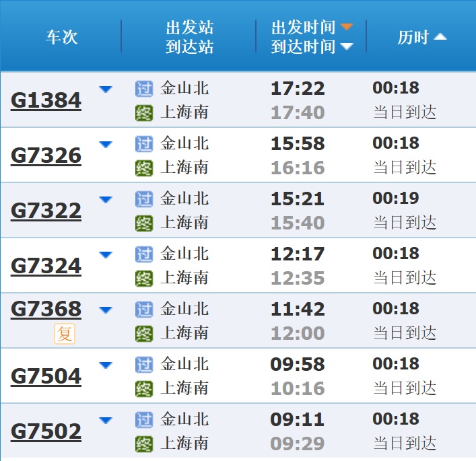Open train number link G7502
This screenshot has height=461, width=476.
point(46,431)
